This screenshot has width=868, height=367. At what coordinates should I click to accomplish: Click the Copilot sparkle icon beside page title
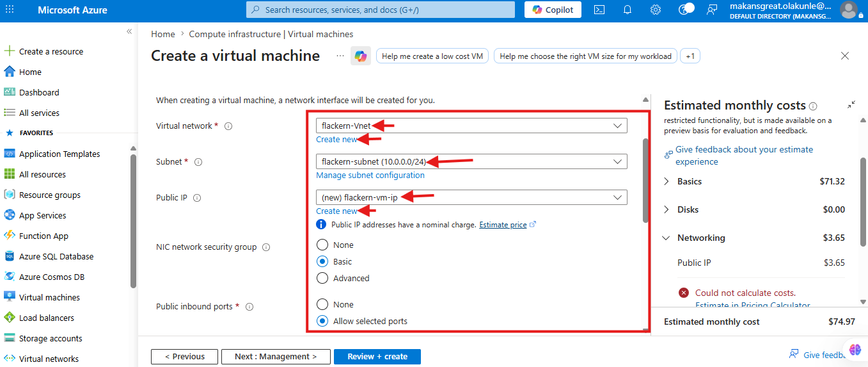click(x=361, y=56)
